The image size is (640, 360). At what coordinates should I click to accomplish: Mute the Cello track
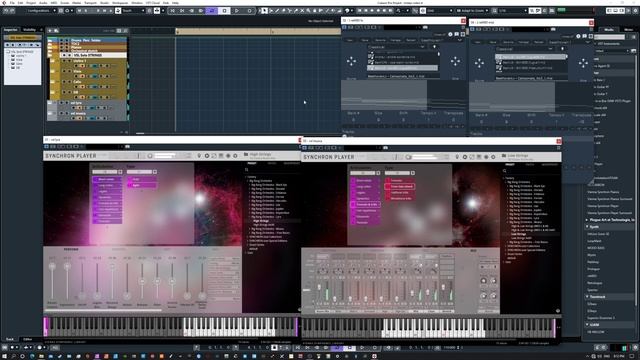point(64,82)
